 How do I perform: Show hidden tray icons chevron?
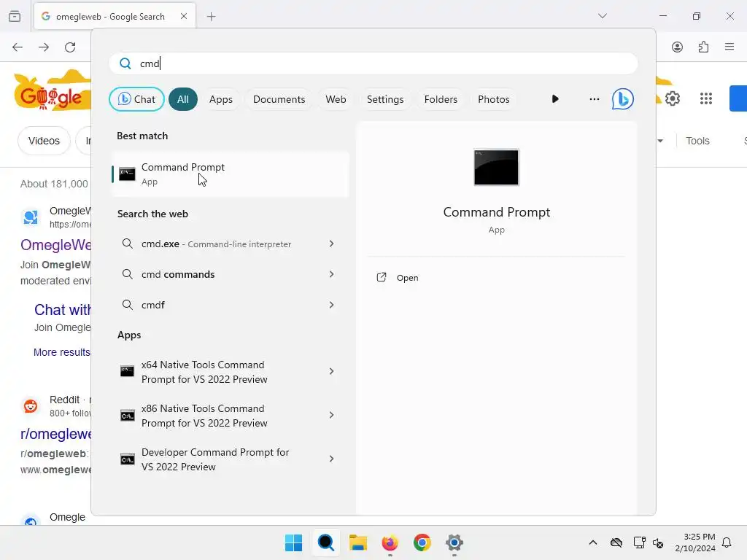(592, 542)
